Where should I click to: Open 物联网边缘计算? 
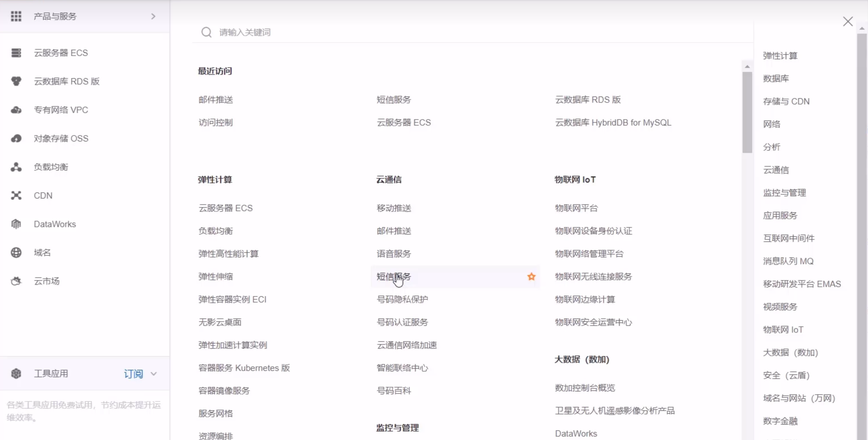[585, 299]
